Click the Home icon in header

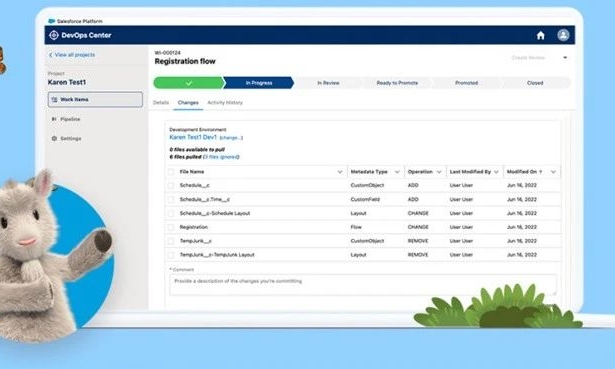coord(540,36)
